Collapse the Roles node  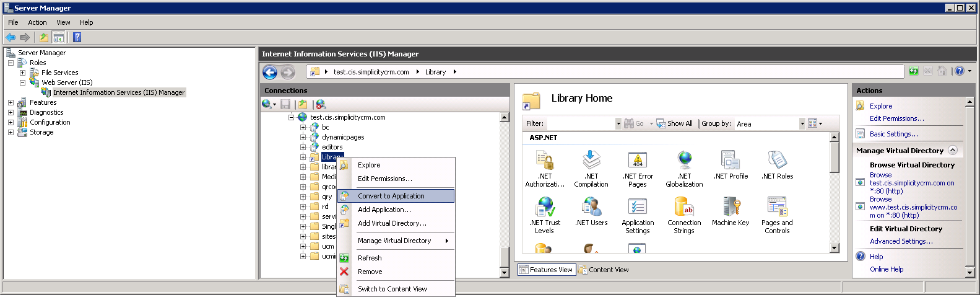pos(11,63)
